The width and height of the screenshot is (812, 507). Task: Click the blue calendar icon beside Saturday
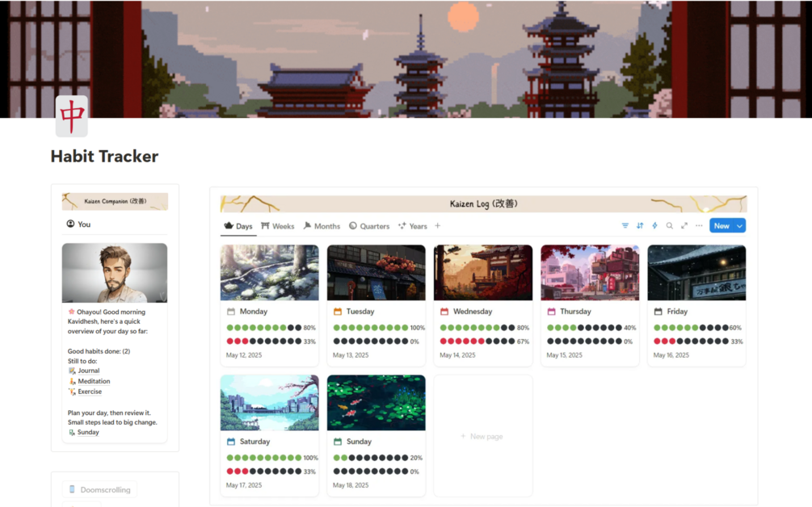[x=231, y=442]
